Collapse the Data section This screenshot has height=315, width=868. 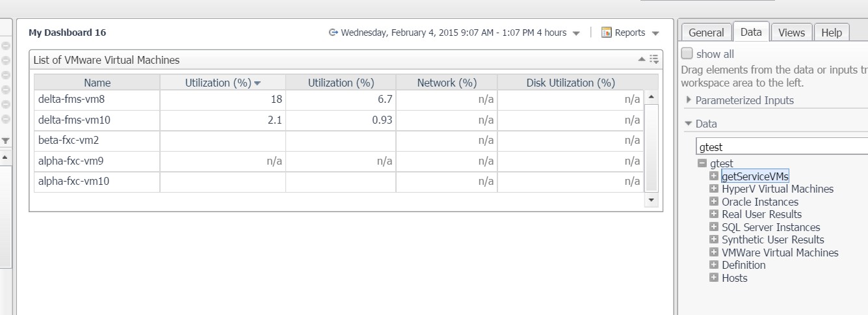pos(689,124)
